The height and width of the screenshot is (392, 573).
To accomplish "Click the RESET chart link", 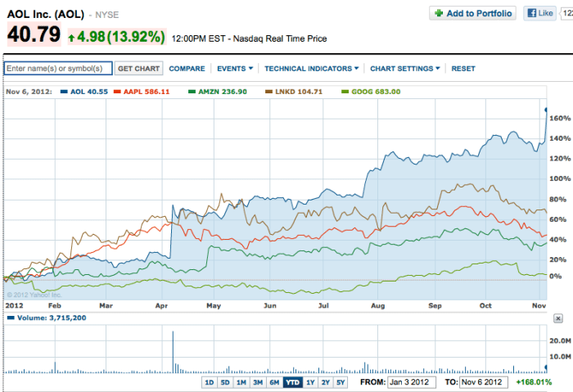I will click(463, 69).
